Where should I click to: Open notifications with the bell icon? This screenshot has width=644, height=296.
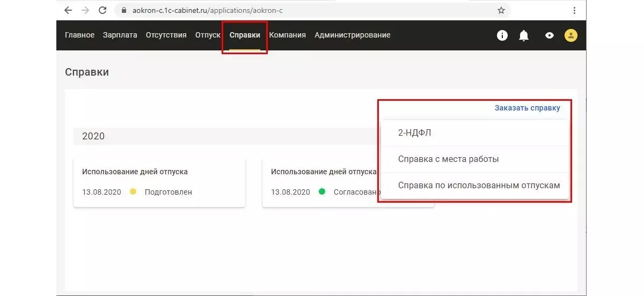click(524, 35)
